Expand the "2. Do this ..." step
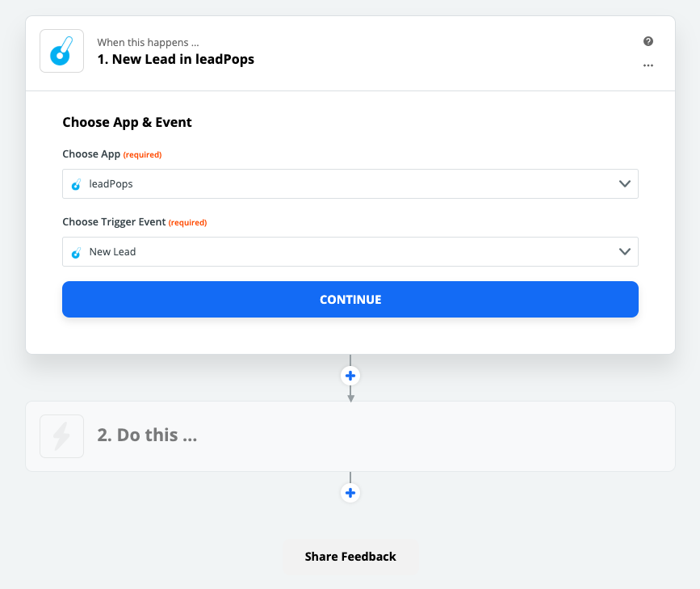This screenshot has height=589, width=700. coord(350,436)
